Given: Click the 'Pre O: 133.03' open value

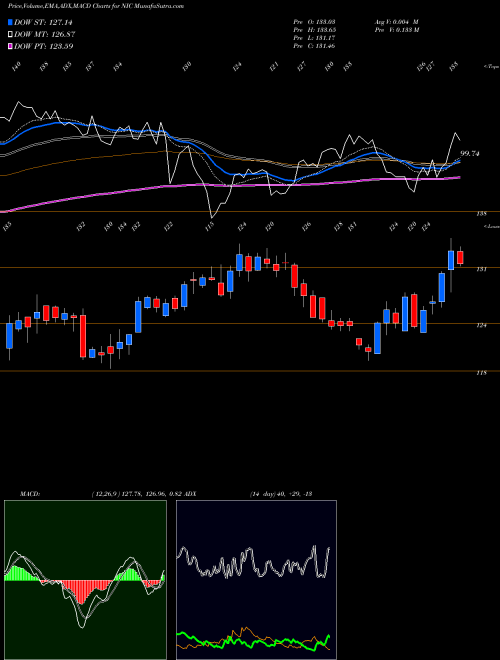Looking at the screenshot, I should (314, 21).
